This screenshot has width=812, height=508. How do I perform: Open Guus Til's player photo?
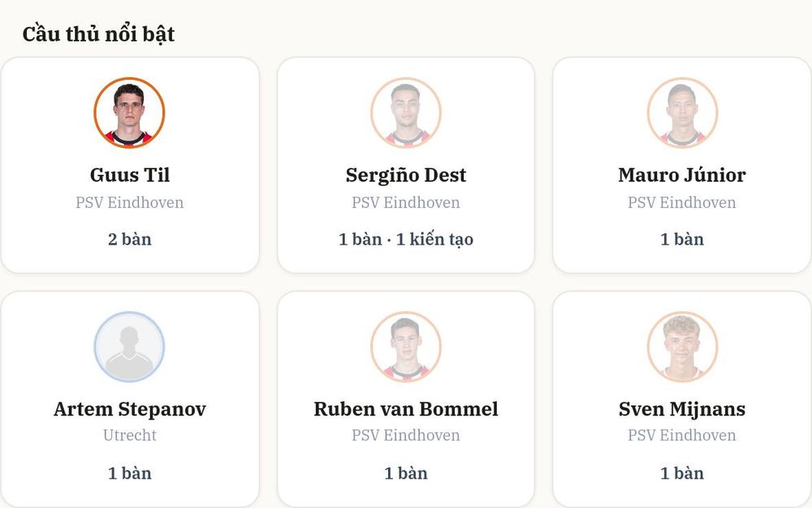click(129, 112)
